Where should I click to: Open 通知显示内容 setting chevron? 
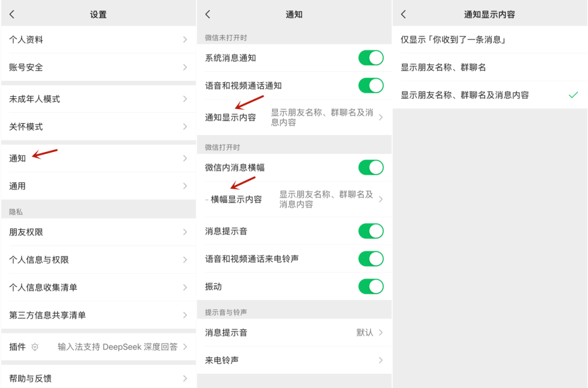[381, 118]
